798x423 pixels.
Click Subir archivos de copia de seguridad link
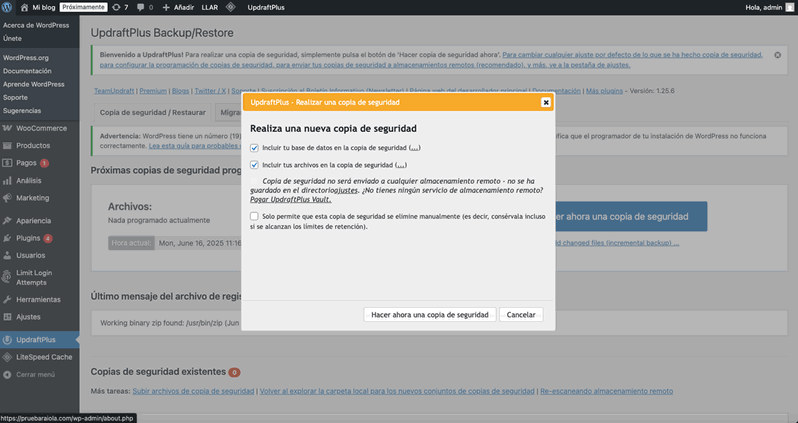pyautogui.click(x=193, y=391)
